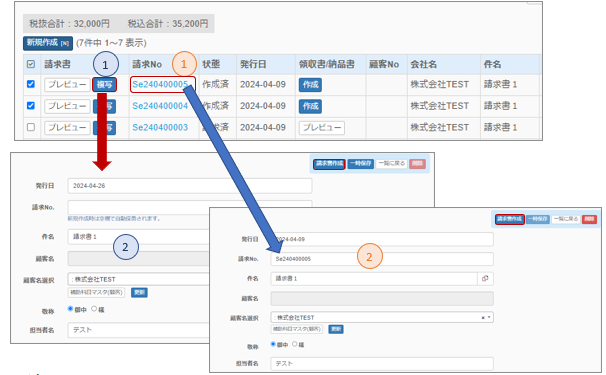Click the 会社名 column header
This screenshot has height=375, width=606.
[424, 64]
